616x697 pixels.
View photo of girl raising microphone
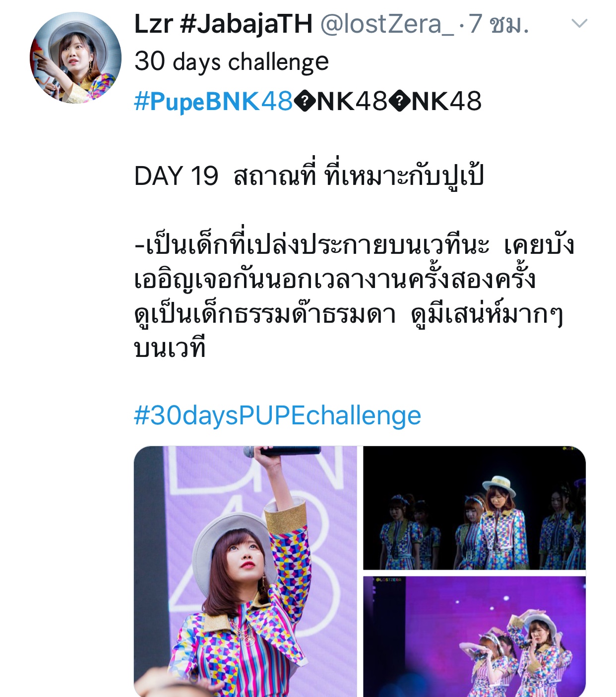point(246,571)
